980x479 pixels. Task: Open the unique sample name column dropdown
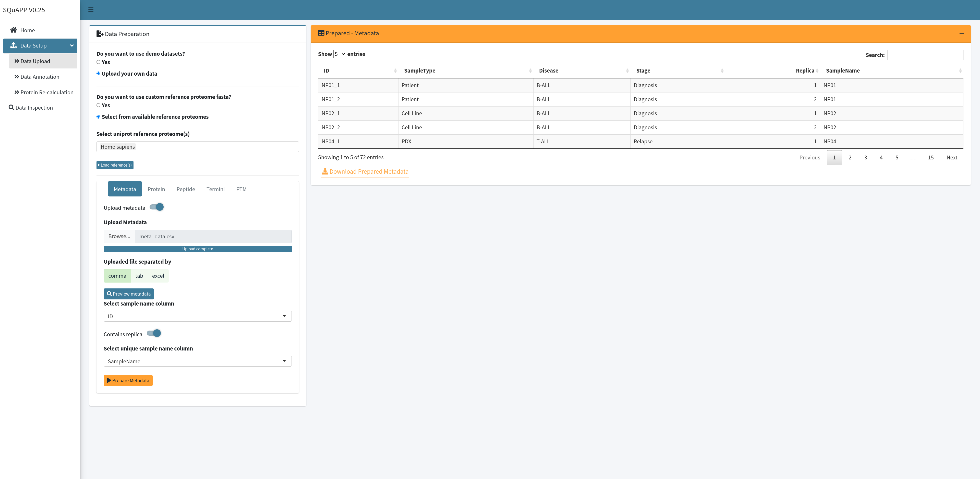pos(197,361)
